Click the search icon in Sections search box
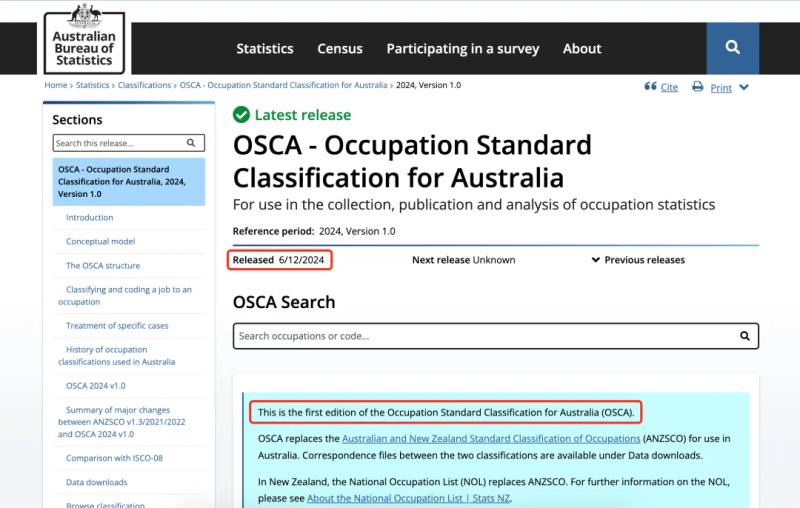 [x=191, y=143]
